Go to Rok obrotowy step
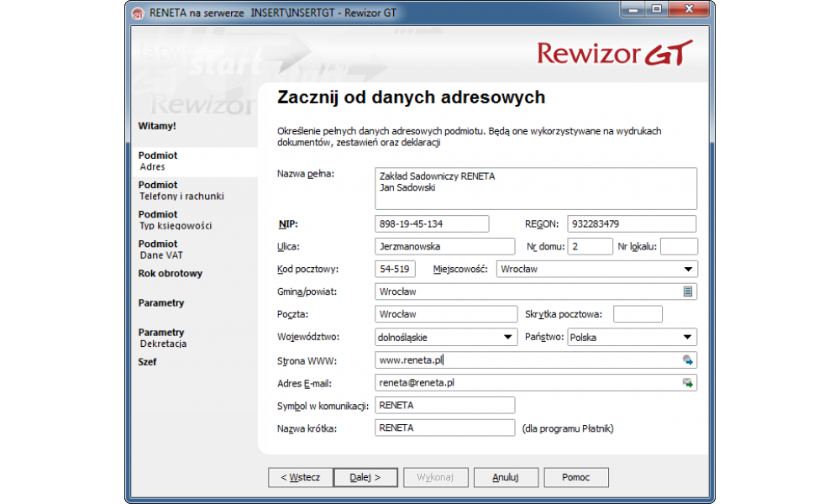 (x=171, y=273)
